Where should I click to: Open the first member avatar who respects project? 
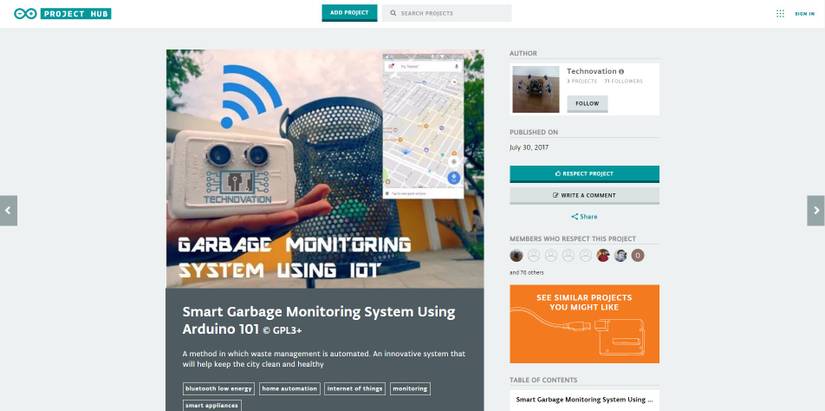point(516,256)
